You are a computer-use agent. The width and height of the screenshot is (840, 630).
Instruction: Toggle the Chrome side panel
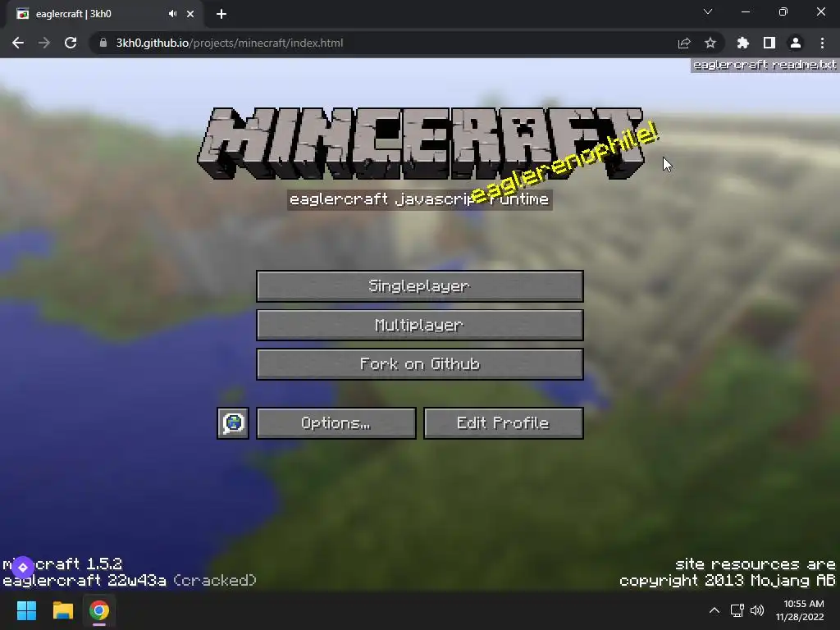(x=769, y=43)
